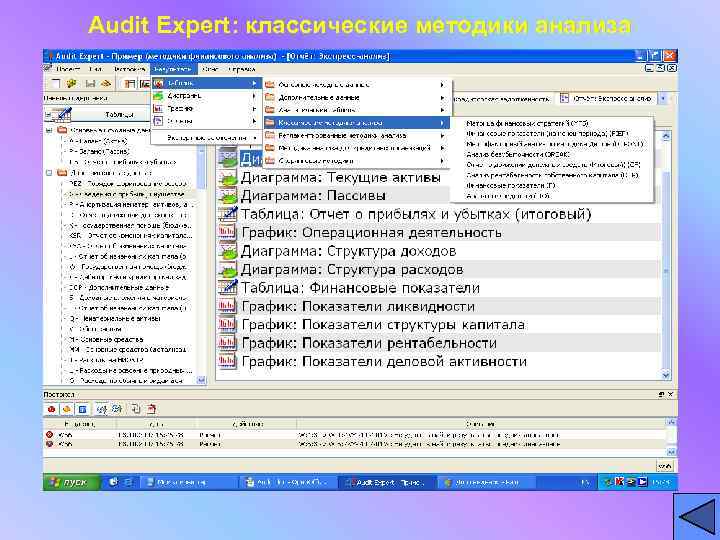This screenshot has width=720, height=540.
Task: Click graph icon beside Операционная деятельность
Action: tap(228, 232)
